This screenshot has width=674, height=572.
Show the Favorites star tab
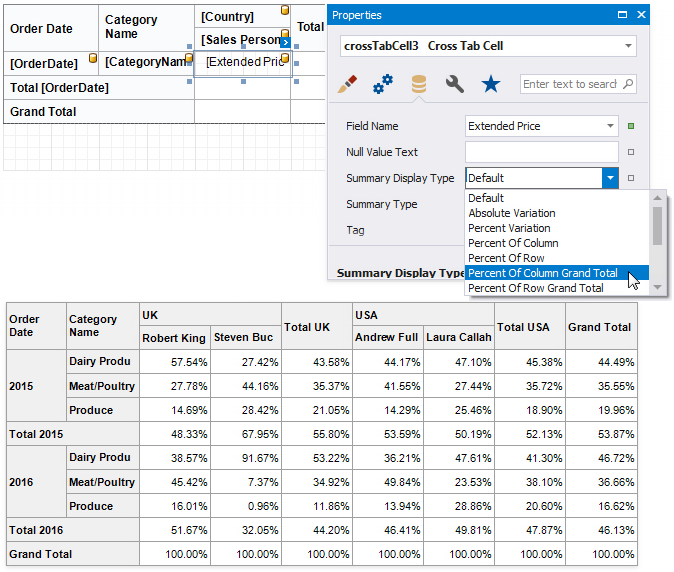tap(490, 85)
